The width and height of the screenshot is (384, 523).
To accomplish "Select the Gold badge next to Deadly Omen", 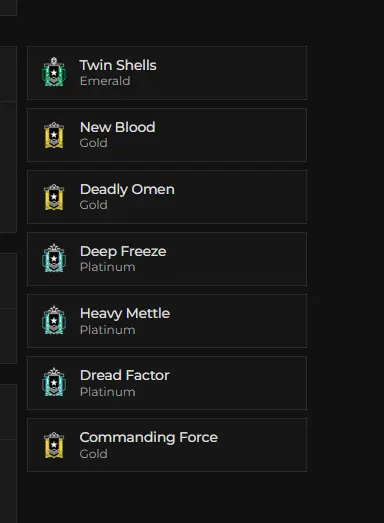I will (54, 197).
